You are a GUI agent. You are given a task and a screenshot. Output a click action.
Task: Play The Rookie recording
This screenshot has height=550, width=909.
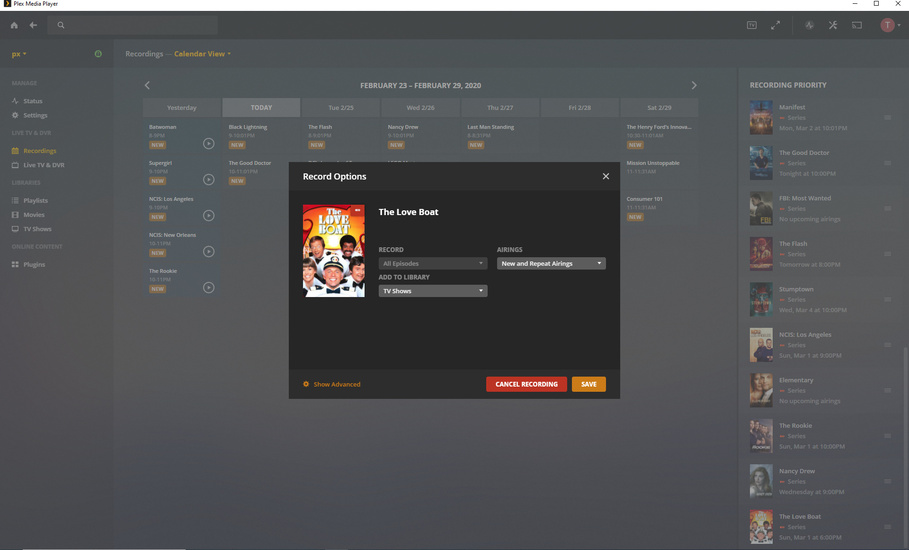click(209, 287)
